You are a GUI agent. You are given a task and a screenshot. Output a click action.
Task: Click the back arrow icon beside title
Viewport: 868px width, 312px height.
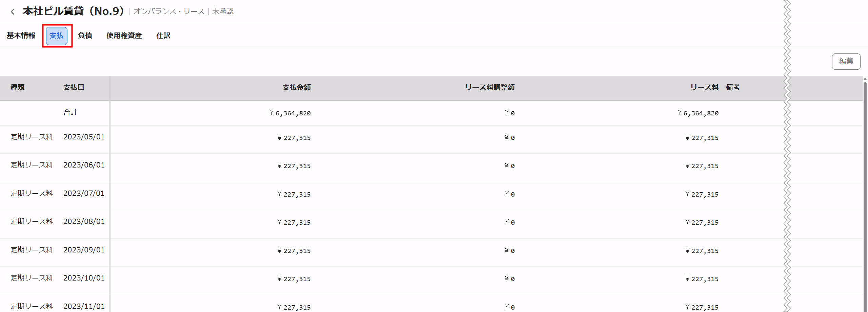13,12
